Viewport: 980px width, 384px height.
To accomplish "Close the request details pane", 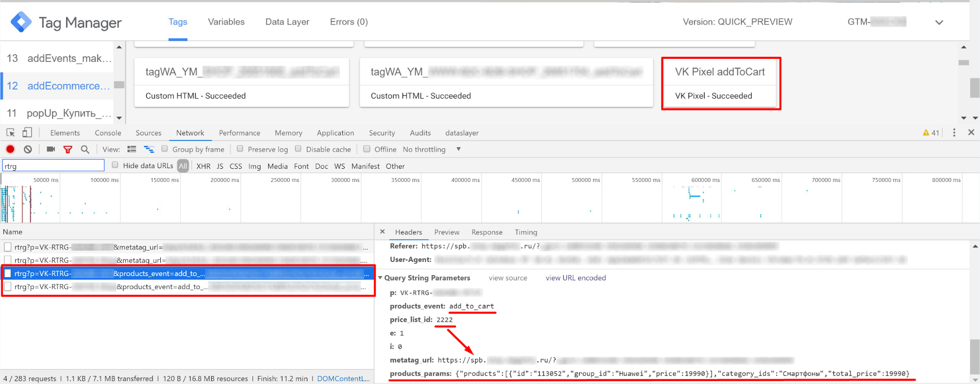I will click(382, 232).
